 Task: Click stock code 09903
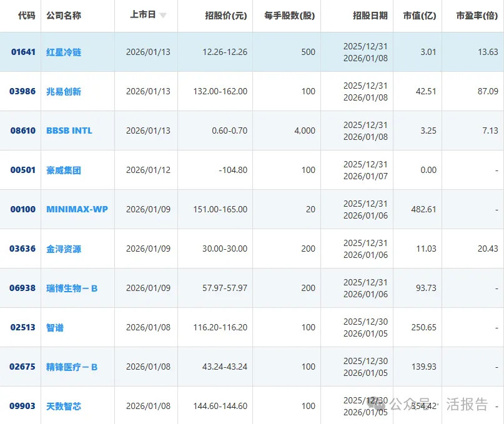click(x=23, y=406)
